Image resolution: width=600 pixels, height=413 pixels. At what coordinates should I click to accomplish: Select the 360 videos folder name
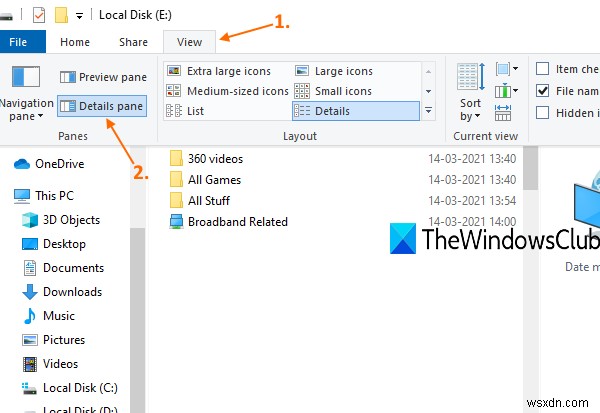(215, 159)
